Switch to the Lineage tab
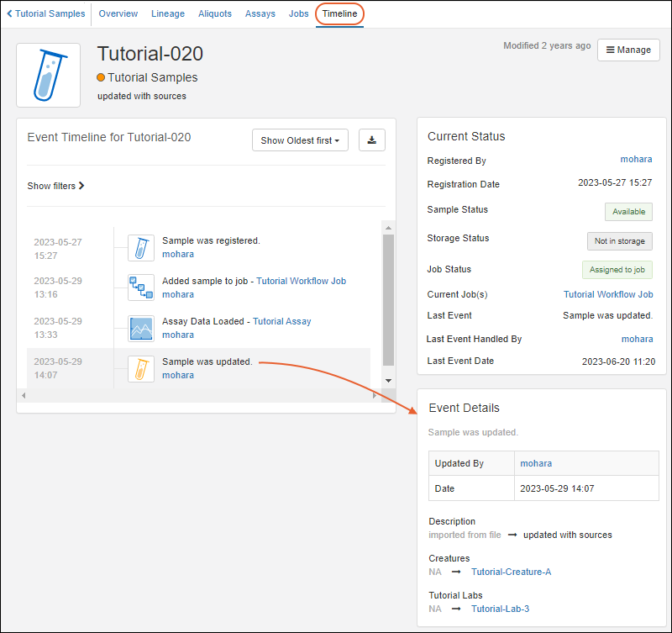Viewport: 672px width, 633px height. [168, 14]
